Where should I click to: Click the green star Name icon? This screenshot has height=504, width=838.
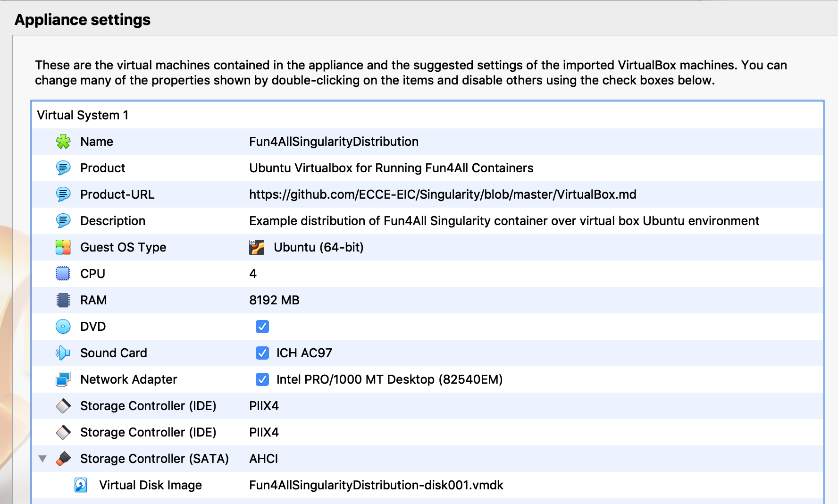pyautogui.click(x=63, y=142)
